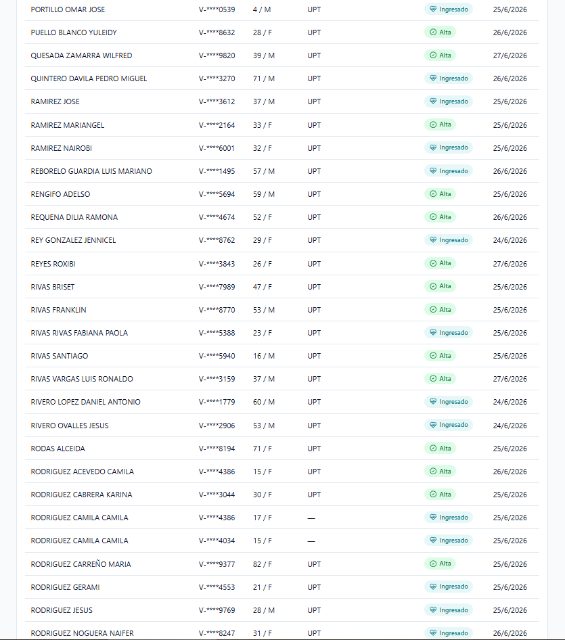Select patient row RENGIFO ADELSO
The height and width of the screenshot is (640, 565).
tap(281, 194)
